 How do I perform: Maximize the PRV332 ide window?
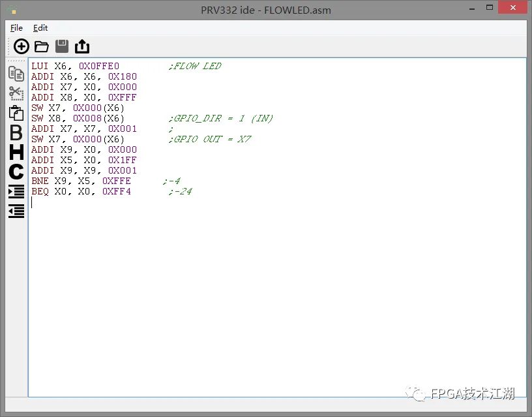point(487,9)
